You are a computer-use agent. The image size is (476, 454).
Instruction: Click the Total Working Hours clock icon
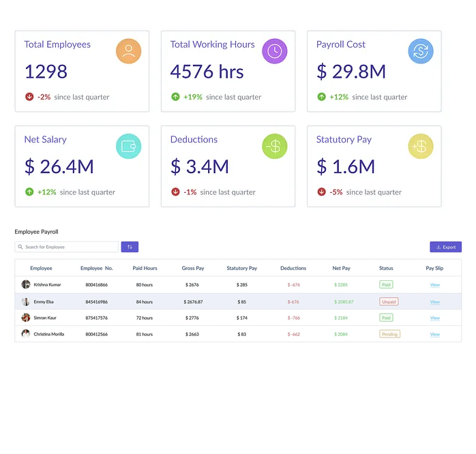point(274,51)
